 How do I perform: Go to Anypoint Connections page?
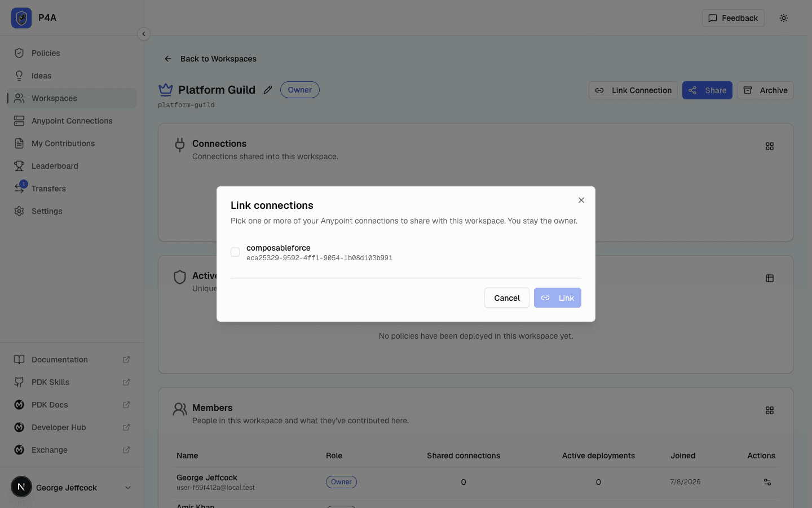[72, 121]
